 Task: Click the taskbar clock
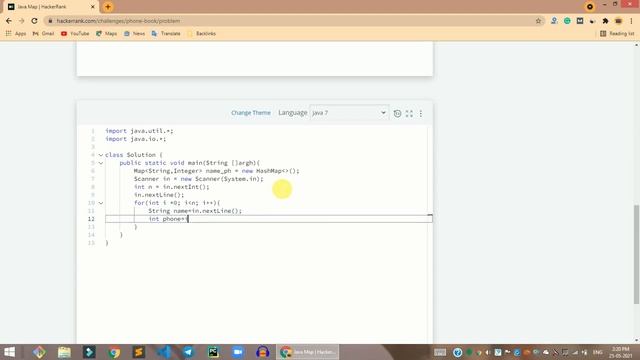coord(621,352)
